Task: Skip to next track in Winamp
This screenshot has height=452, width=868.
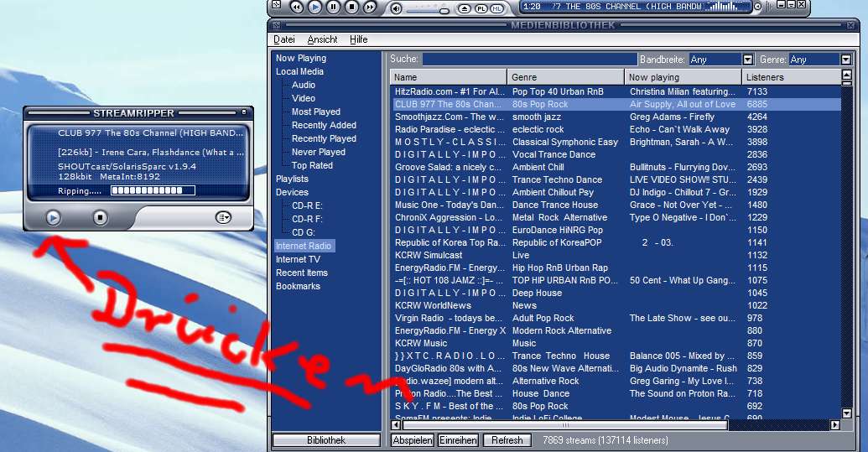Action: (x=369, y=8)
